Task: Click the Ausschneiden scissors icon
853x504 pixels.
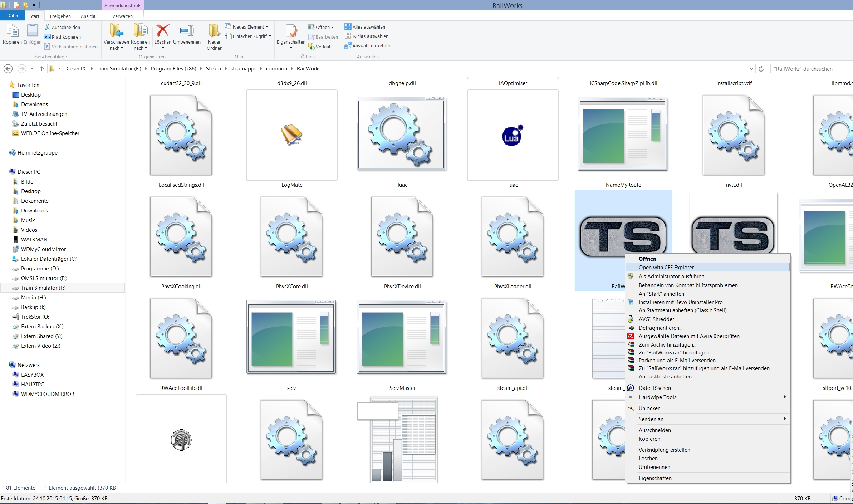Action: [x=47, y=27]
